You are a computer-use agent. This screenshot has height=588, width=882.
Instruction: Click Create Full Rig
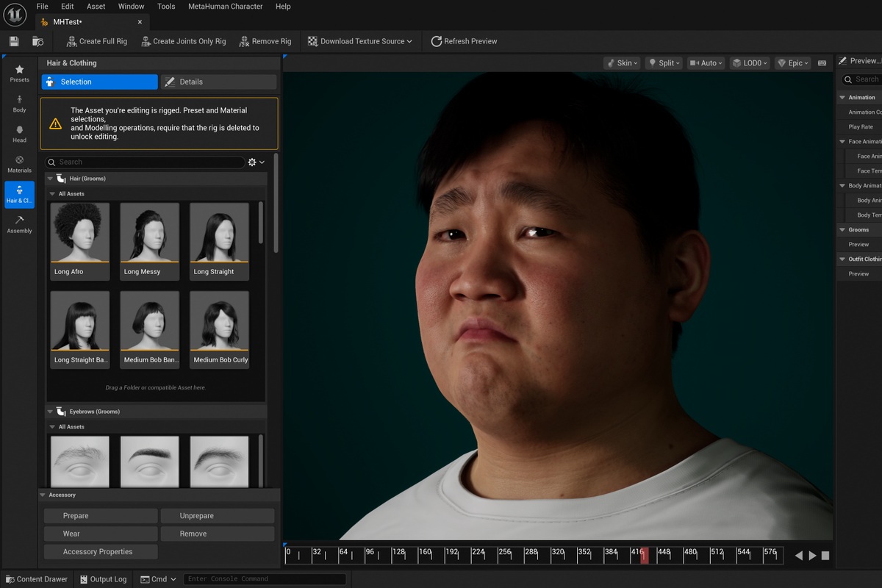pyautogui.click(x=96, y=41)
